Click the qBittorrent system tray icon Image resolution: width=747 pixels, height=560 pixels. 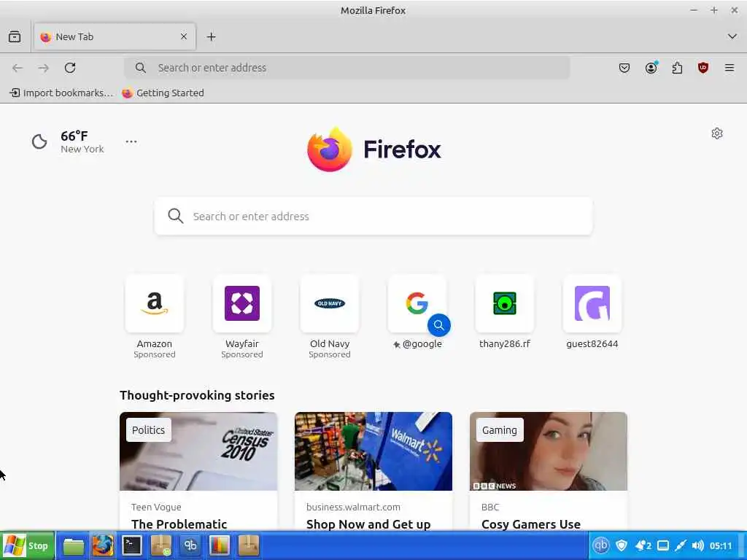601,545
